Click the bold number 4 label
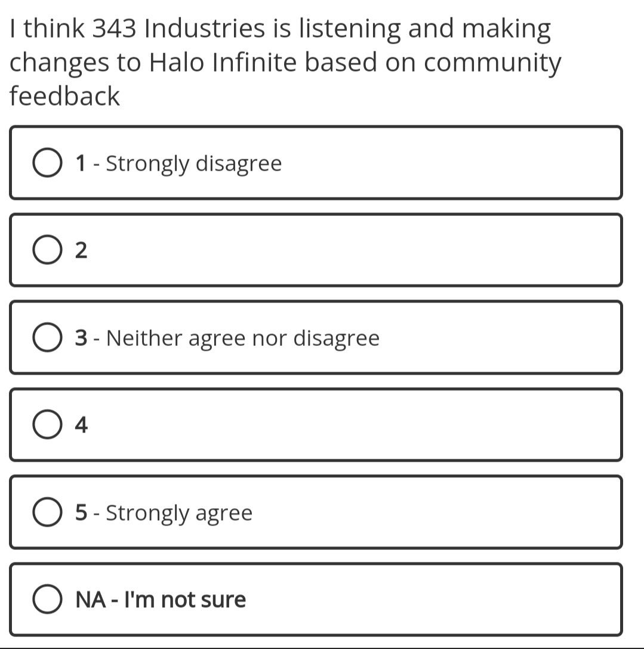This screenshot has height=649, width=644. [82, 425]
